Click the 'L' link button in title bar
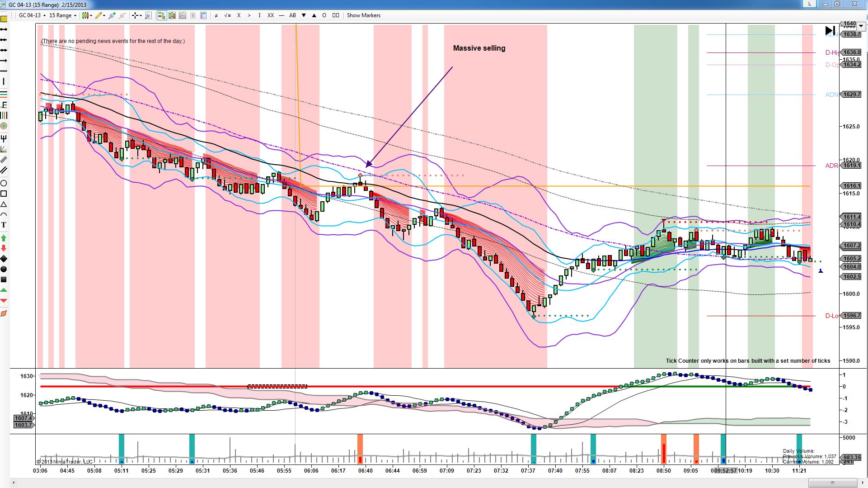 [x=809, y=4]
